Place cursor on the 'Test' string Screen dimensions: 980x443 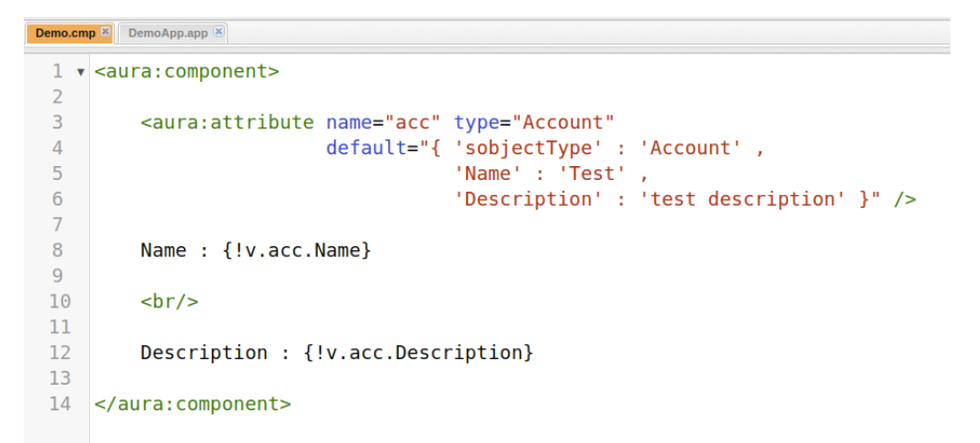point(593,174)
